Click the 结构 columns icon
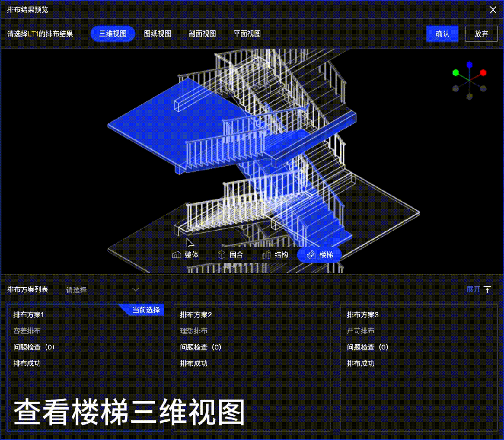Viewport: 504px width, 440px height. [x=266, y=255]
